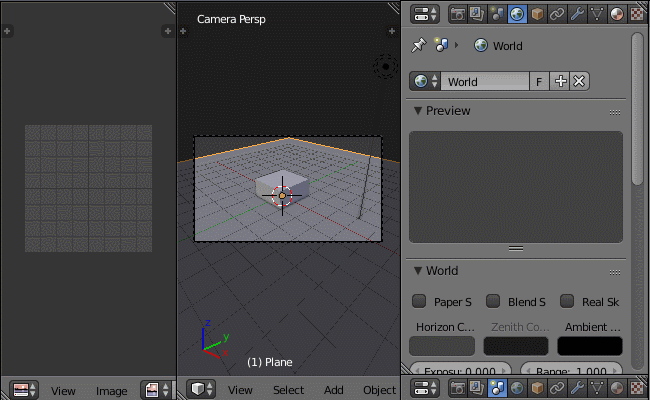The width and height of the screenshot is (650, 400).
Task: Open the Object Data tab in the upper Properties header
Action: (x=597, y=14)
